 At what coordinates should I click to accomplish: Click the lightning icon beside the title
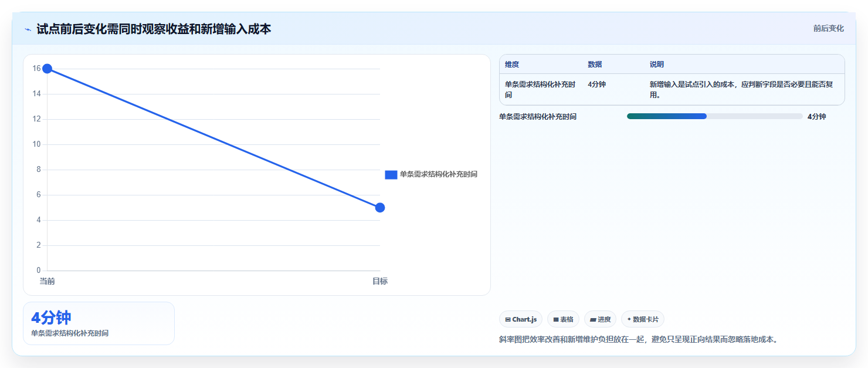[28, 29]
